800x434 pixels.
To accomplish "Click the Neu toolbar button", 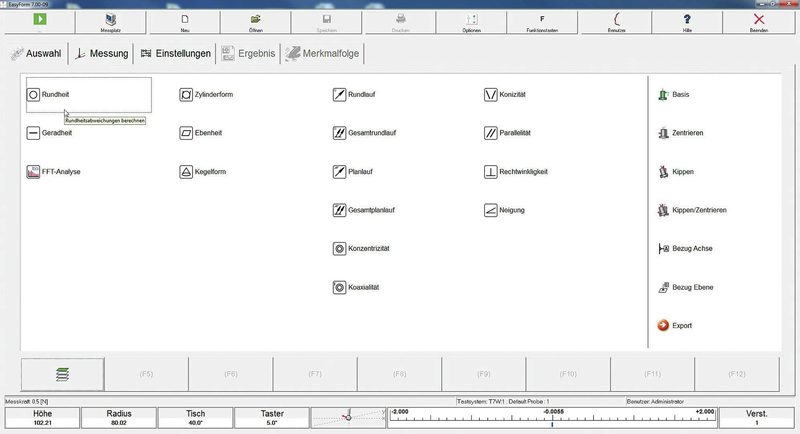I will [x=184, y=21].
